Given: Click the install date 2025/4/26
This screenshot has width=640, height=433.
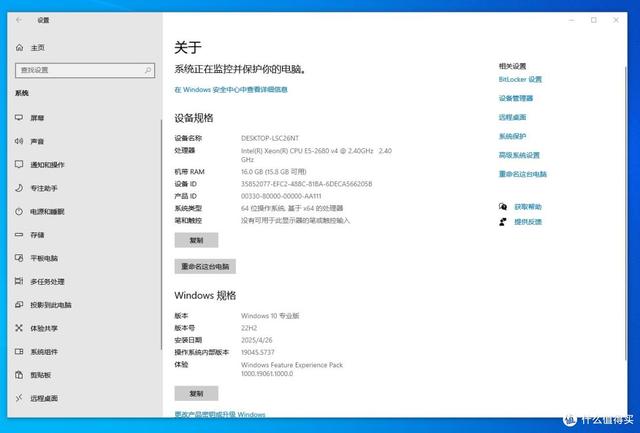Looking at the screenshot, I should (x=256, y=340).
